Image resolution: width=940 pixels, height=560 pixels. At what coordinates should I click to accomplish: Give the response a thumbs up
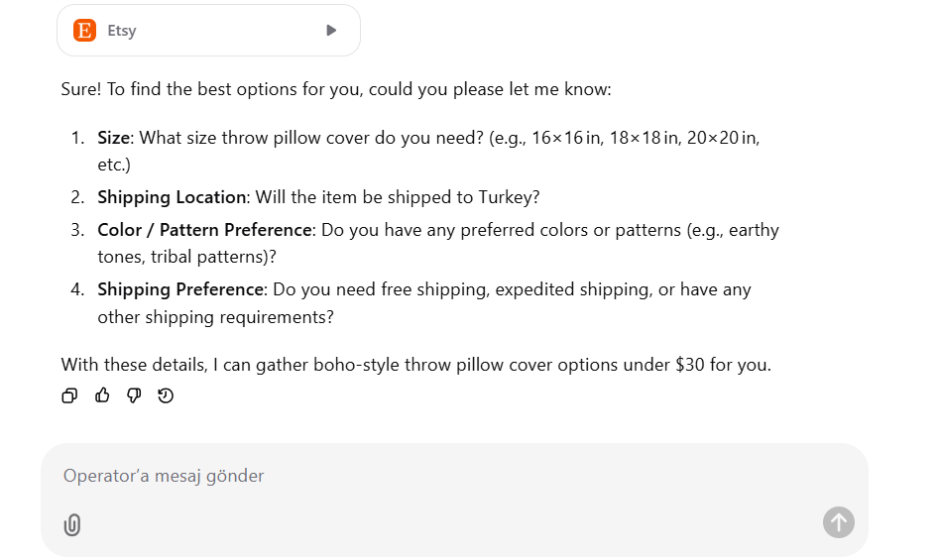pyautogui.click(x=102, y=395)
